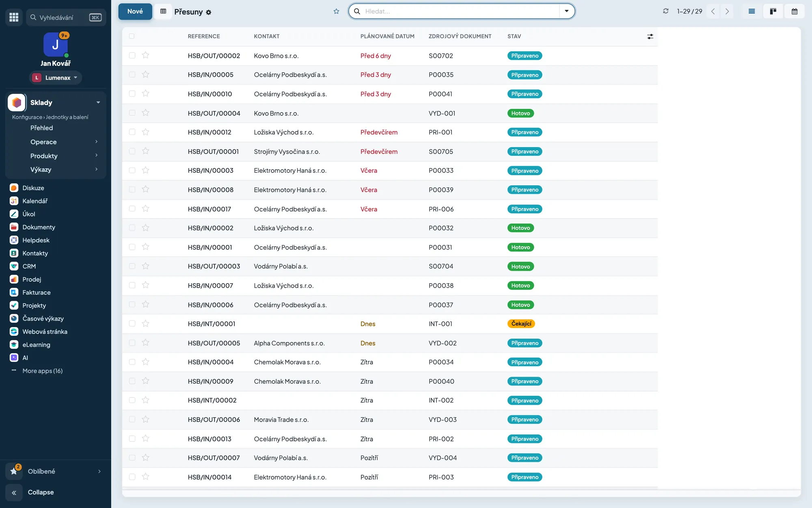Image resolution: width=812 pixels, height=508 pixels.
Task: Create a new transfer with Nové
Action: tap(135, 11)
